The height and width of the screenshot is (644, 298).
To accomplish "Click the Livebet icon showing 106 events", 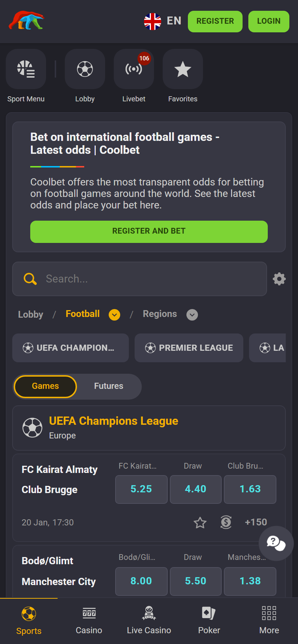I will [x=134, y=69].
